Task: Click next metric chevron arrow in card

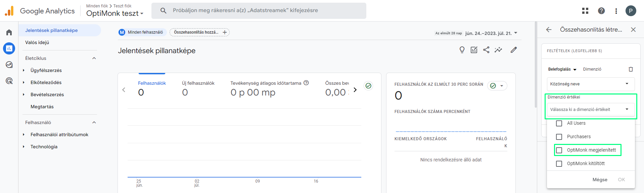Action: click(355, 90)
